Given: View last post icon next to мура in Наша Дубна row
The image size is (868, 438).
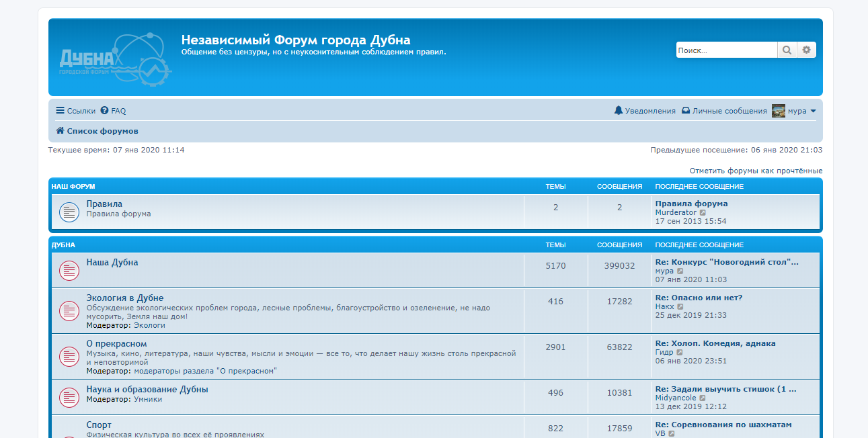Looking at the screenshot, I should coord(680,271).
